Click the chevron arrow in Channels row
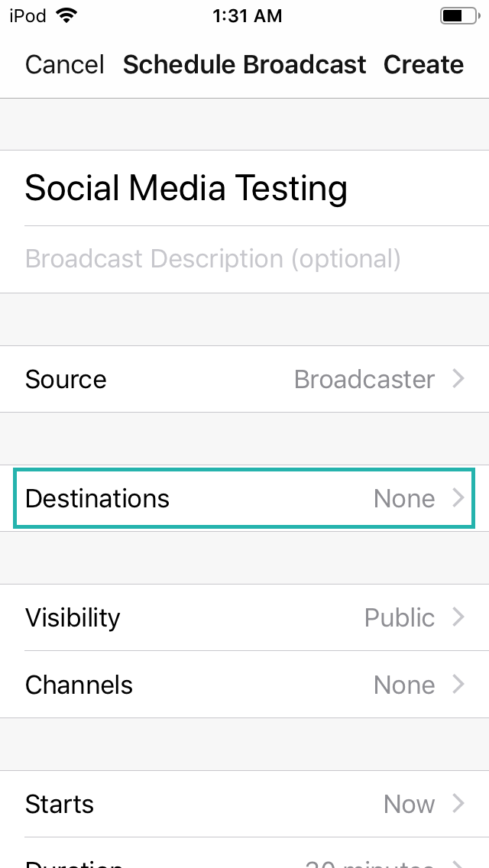The image size is (489, 868). coord(458,685)
